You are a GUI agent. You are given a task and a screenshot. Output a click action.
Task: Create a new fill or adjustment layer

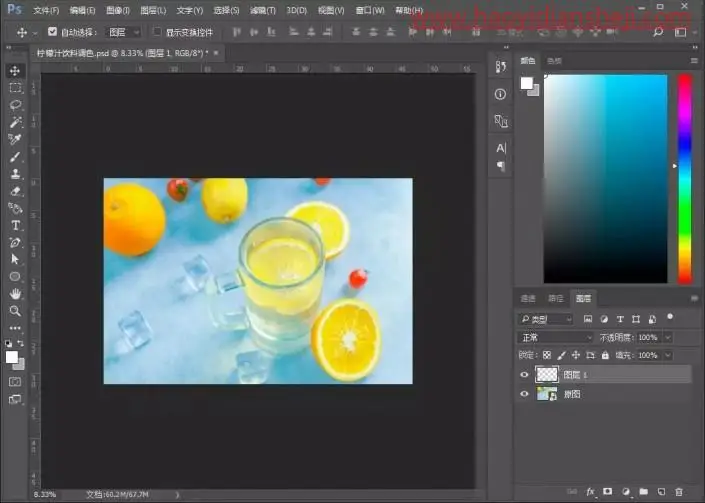(x=625, y=492)
